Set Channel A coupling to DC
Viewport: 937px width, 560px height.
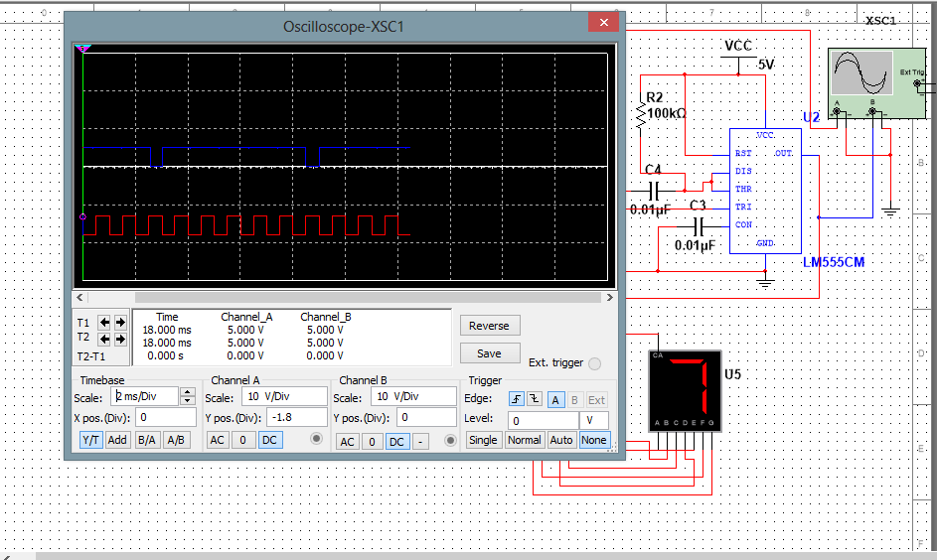[270, 440]
